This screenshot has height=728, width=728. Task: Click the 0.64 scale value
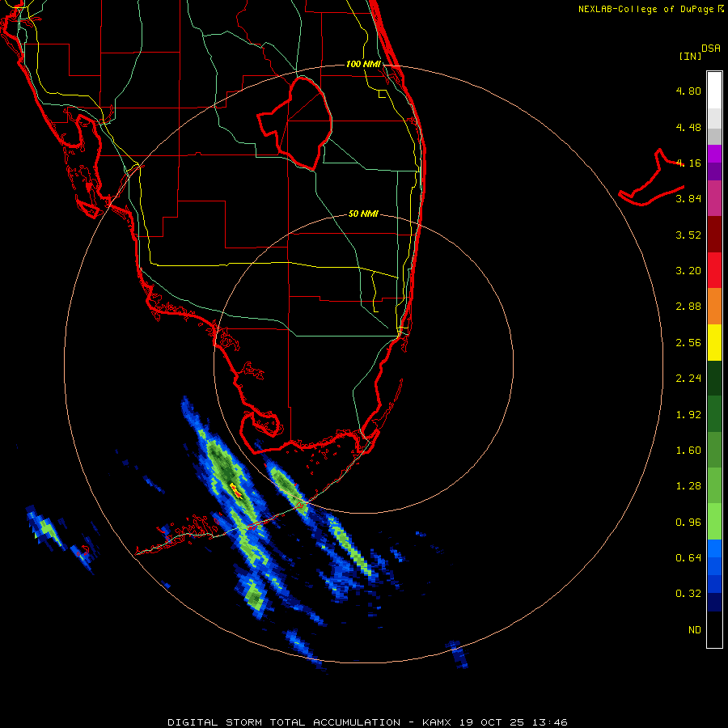tap(688, 558)
